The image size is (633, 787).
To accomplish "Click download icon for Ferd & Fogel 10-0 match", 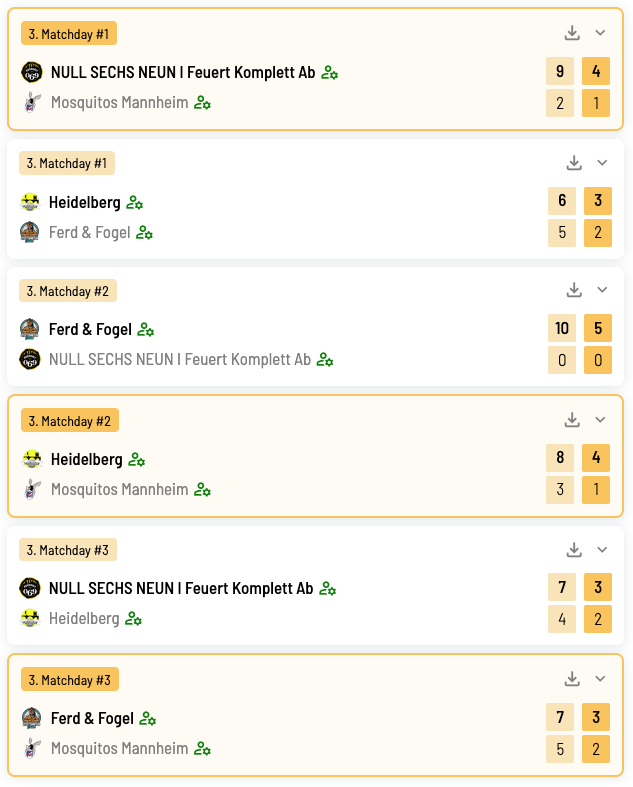I will pyautogui.click(x=574, y=290).
